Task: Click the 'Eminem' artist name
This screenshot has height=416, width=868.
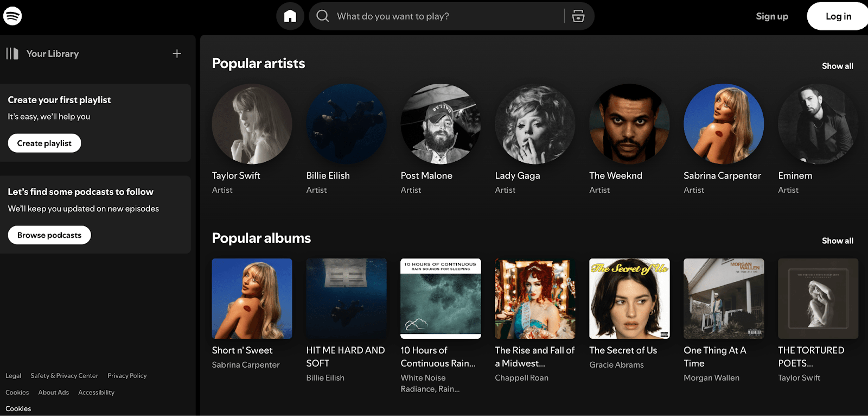Action: click(x=795, y=176)
